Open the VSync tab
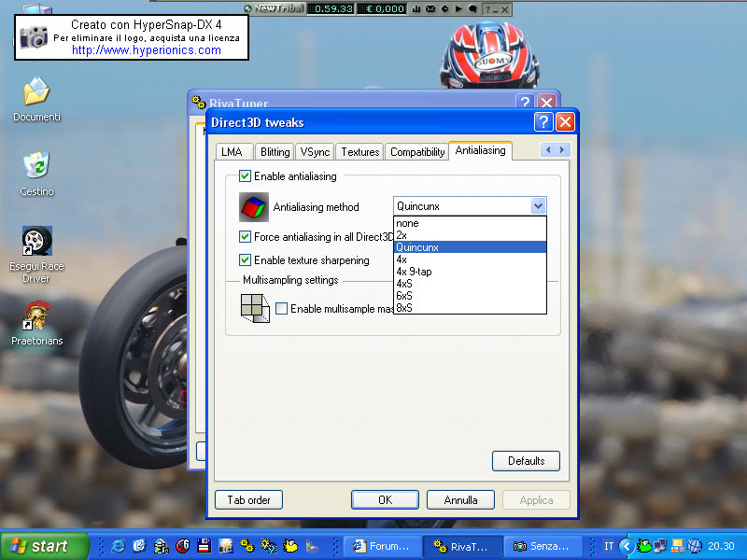747x560 pixels. [315, 152]
